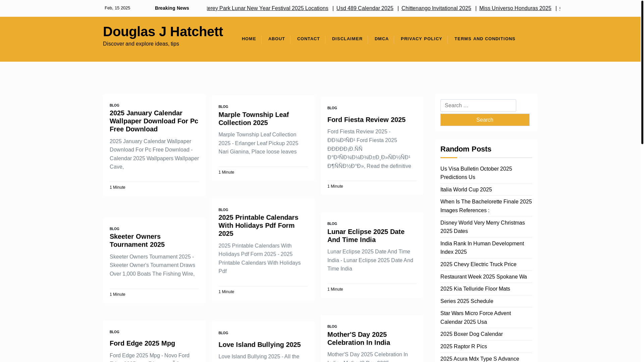Open 2025 Printable Calendars With Holidays post
Image resolution: width=644 pixels, height=362 pixels.
258,226
